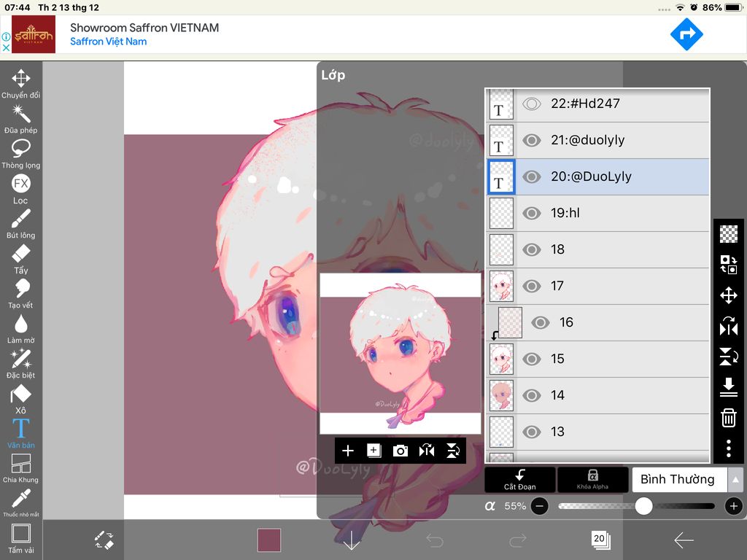
Task: Open the current color swatch
Action: (269, 540)
